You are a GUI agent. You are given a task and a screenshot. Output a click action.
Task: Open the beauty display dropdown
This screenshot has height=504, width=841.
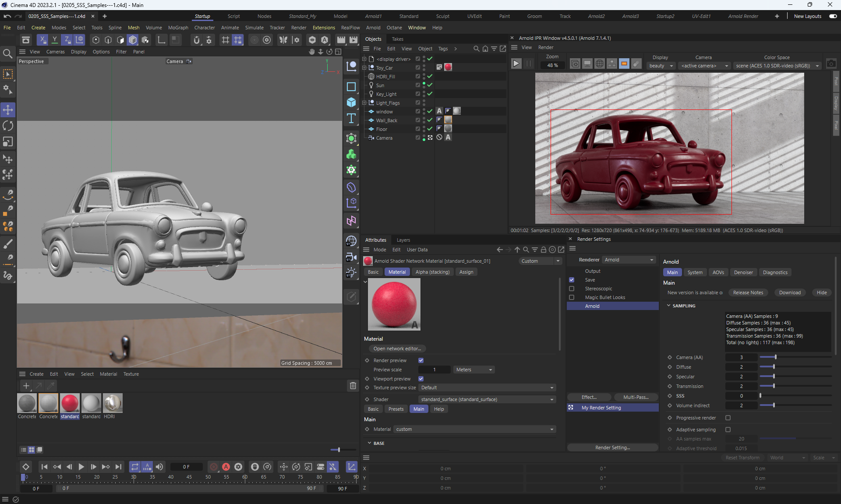661,66
